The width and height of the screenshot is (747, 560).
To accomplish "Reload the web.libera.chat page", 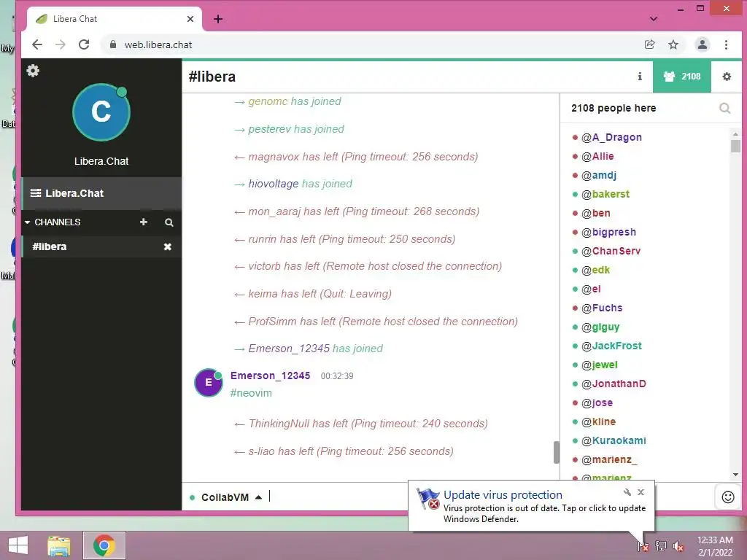I will pos(84,44).
